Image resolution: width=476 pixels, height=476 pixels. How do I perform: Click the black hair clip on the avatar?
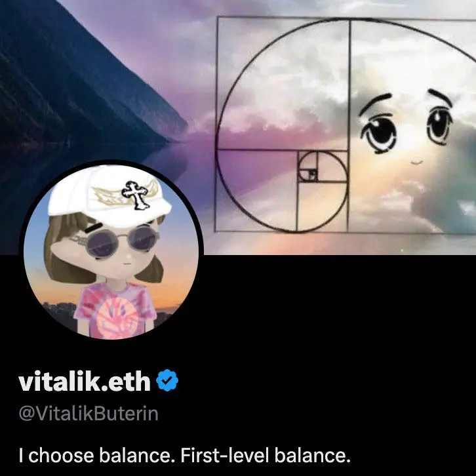(93, 227)
